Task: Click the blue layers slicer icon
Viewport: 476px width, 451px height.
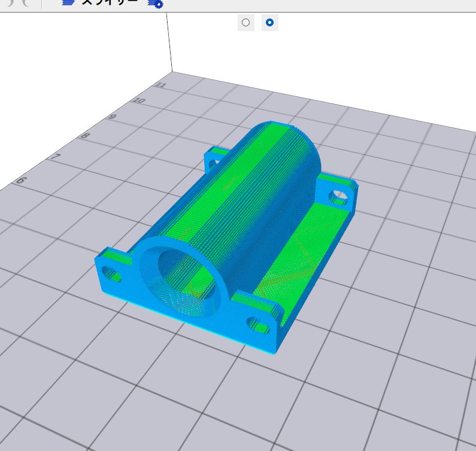Action: [69, 2]
